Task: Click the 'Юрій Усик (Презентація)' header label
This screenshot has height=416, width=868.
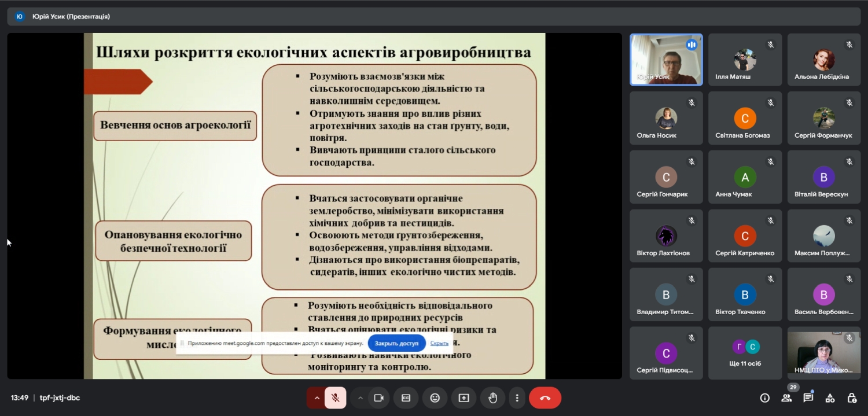Action: point(71,17)
